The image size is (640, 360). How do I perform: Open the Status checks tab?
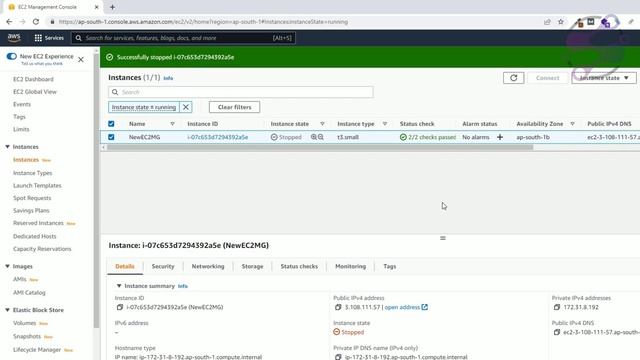(x=299, y=266)
